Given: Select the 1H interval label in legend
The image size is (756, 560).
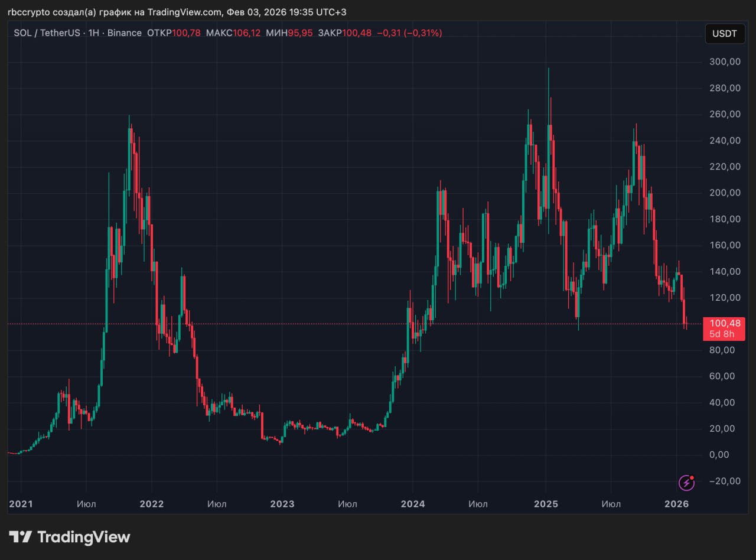Looking at the screenshot, I should pos(93,33).
